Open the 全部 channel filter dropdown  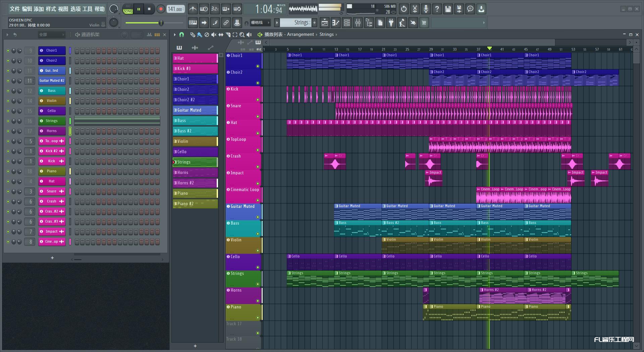point(51,35)
